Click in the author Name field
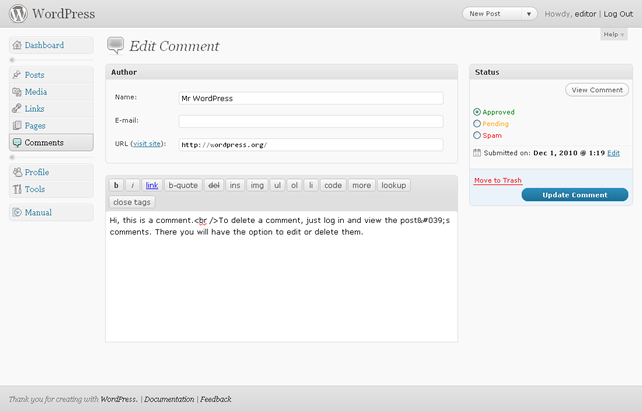Image resolution: width=642 pixels, height=412 pixels. [311, 98]
